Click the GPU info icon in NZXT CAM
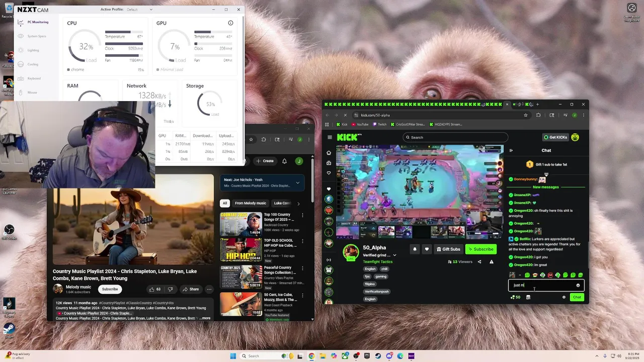The height and width of the screenshot is (362, 644). coord(230,23)
